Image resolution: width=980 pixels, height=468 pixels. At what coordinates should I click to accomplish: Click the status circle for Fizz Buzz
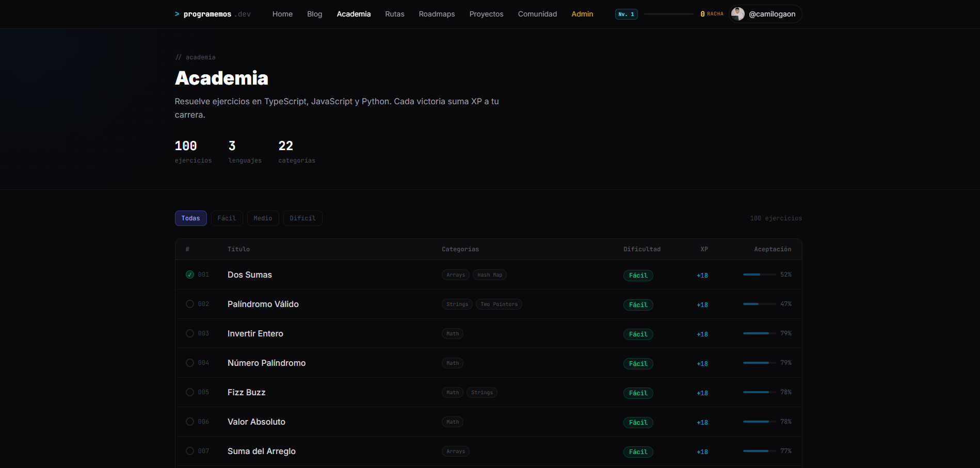pos(190,392)
